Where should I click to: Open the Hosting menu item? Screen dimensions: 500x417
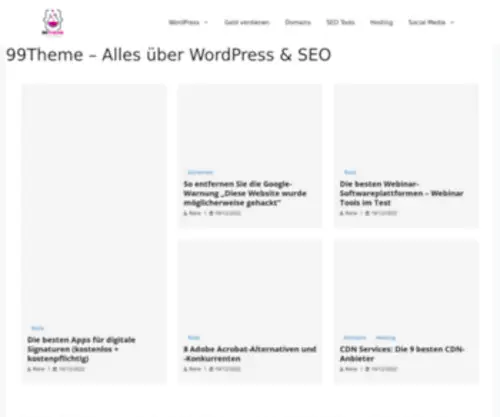coord(381,22)
